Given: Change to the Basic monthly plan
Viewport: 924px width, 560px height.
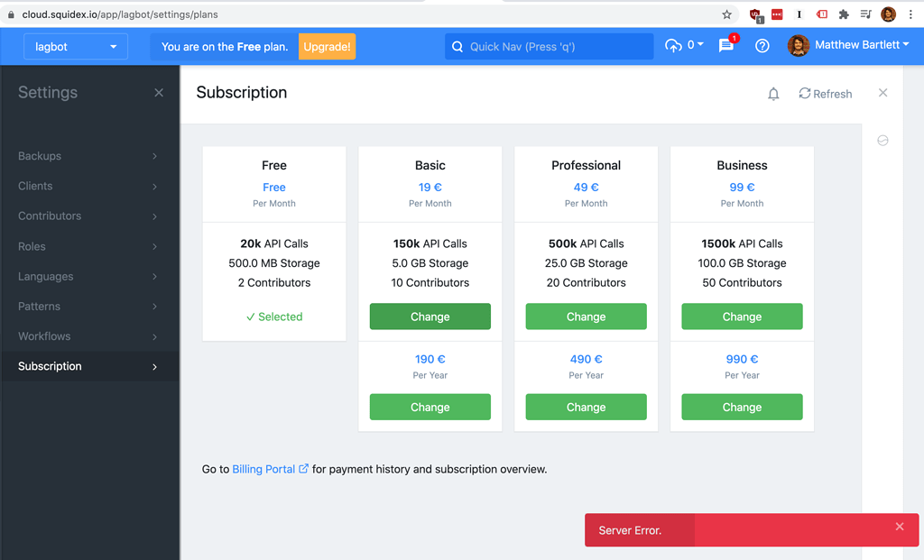Looking at the screenshot, I should click(430, 317).
